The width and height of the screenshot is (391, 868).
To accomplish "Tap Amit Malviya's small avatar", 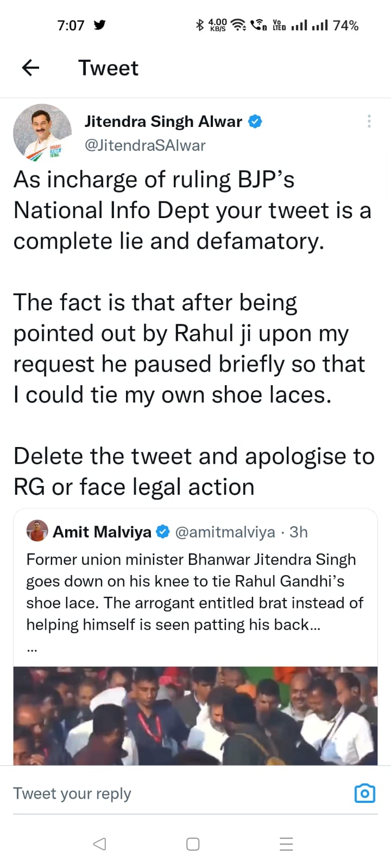I will click(37, 532).
